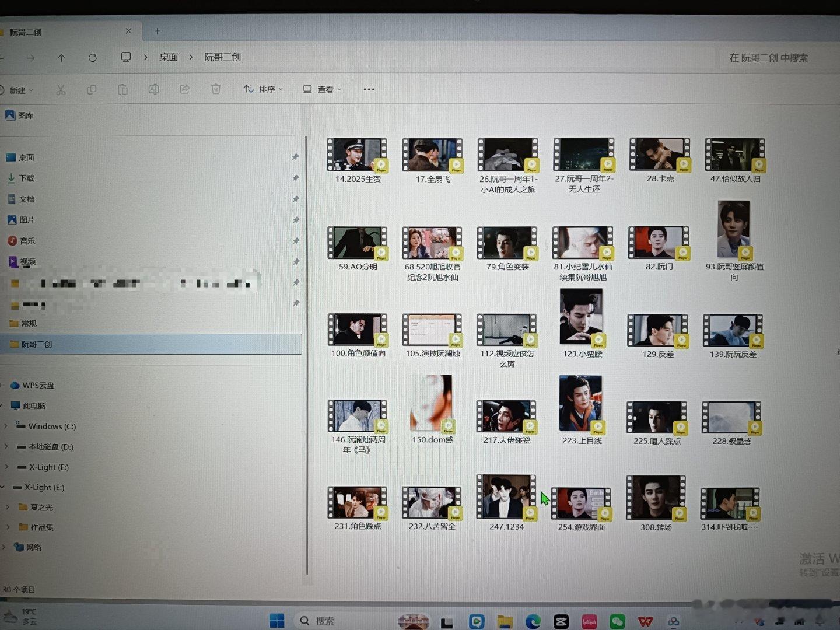Expand the Windows (C:) drive node
The height and width of the screenshot is (630, 840).
(x=6, y=426)
